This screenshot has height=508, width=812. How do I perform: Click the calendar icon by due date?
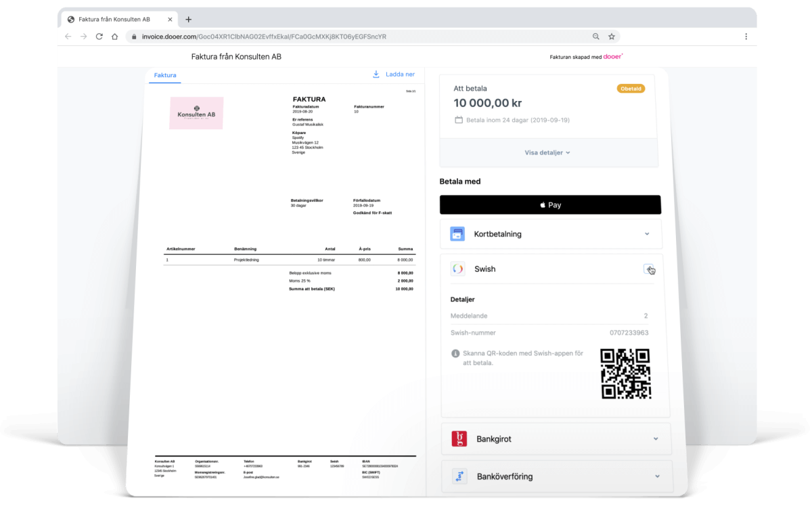pyautogui.click(x=459, y=120)
